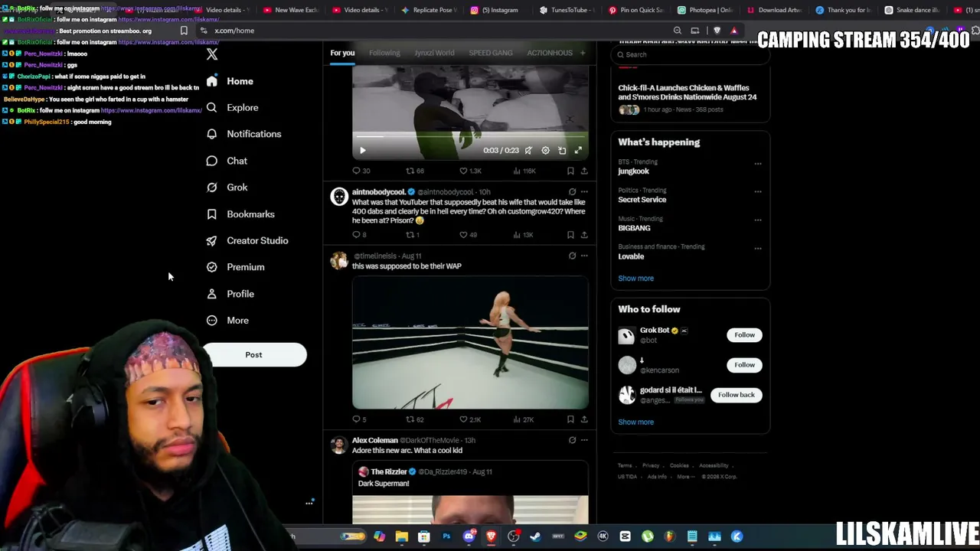Follow the @kencarson account

pyautogui.click(x=744, y=365)
